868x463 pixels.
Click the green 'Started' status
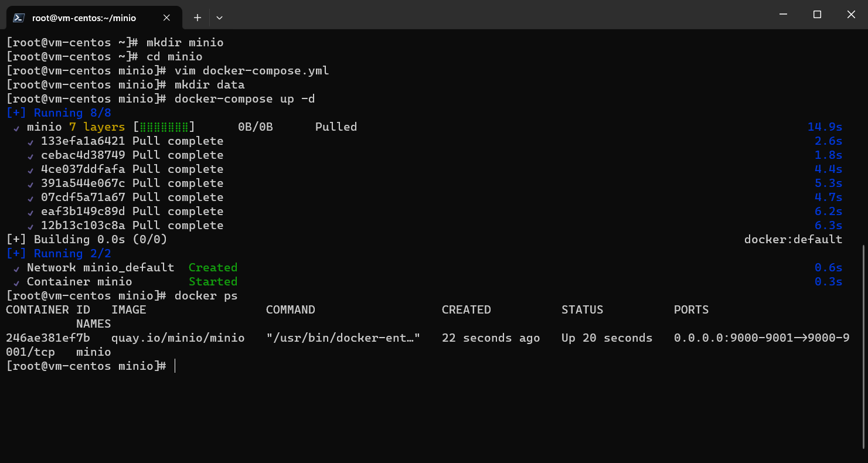(213, 282)
